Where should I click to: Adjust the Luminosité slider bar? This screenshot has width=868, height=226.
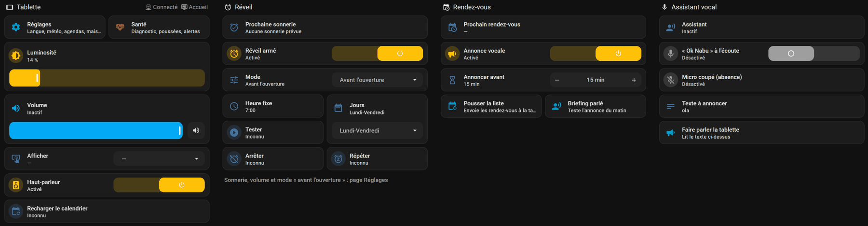click(x=107, y=78)
